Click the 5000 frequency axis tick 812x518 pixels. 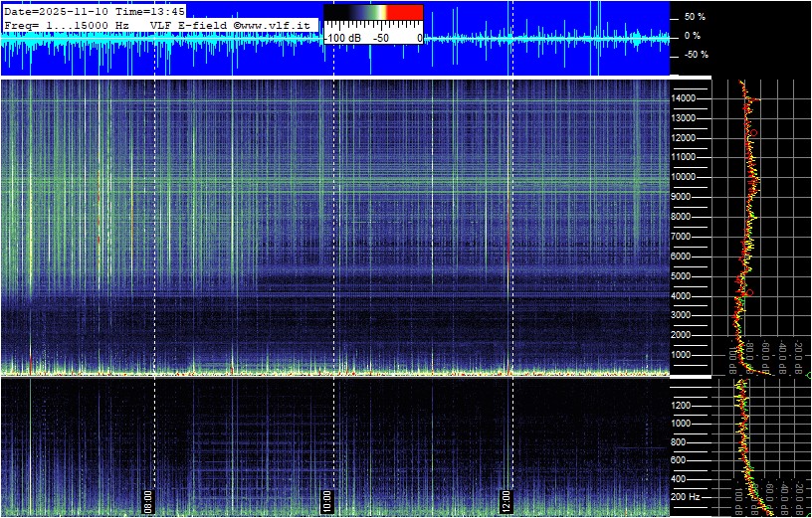point(686,275)
